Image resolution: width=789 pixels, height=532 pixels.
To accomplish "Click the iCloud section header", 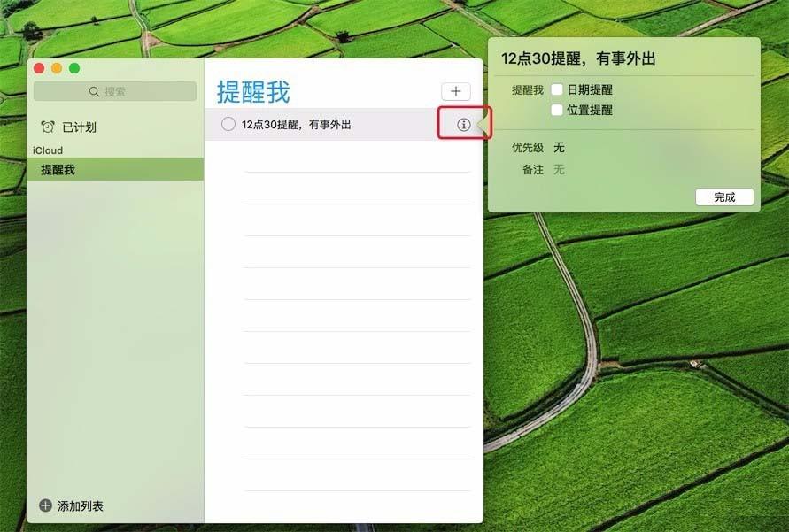I will tap(49, 150).
